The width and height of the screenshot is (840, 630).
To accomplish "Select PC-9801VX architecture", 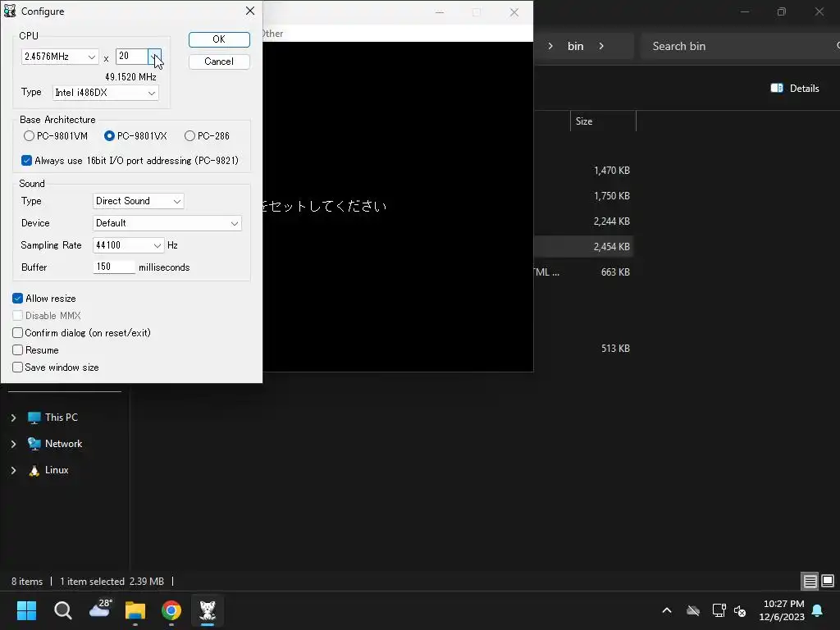I will (135, 136).
